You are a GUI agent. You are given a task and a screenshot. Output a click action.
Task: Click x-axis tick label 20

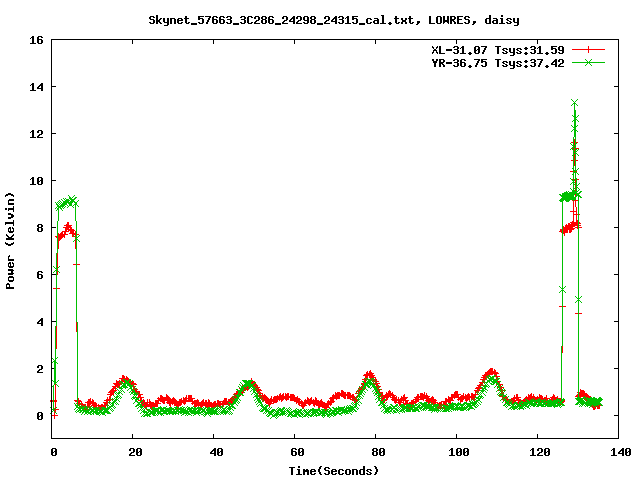(135, 452)
